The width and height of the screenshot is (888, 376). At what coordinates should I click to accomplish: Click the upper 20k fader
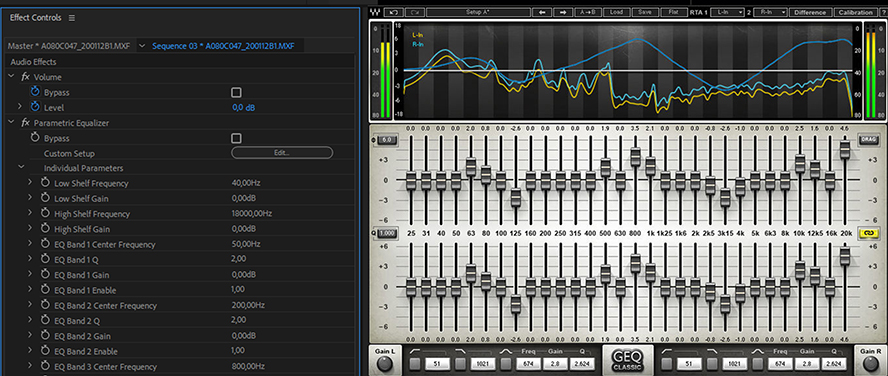(845, 150)
